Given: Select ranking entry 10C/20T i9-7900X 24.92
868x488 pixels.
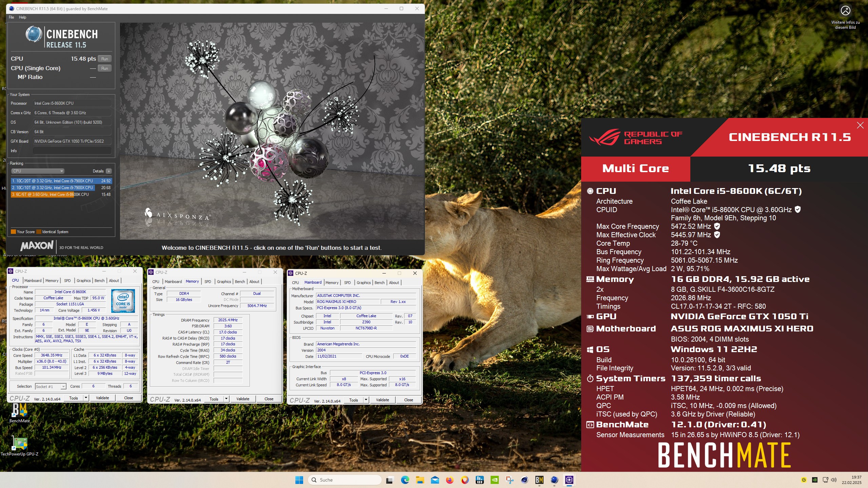Looking at the screenshot, I should pos(61,181).
